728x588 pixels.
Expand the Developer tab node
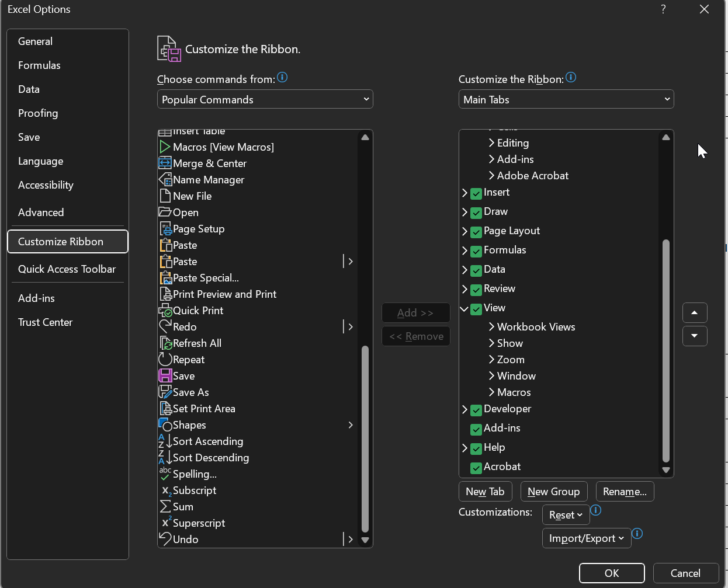pos(464,410)
